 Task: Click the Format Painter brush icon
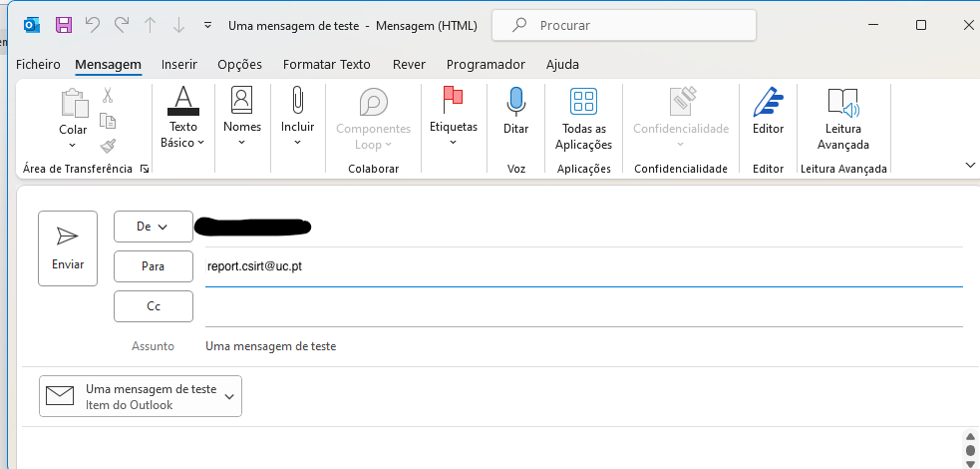tap(108, 146)
